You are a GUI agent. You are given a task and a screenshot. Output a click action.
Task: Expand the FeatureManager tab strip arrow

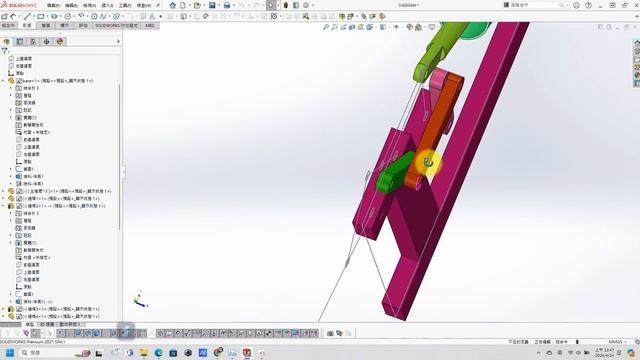[x=118, y=42]
